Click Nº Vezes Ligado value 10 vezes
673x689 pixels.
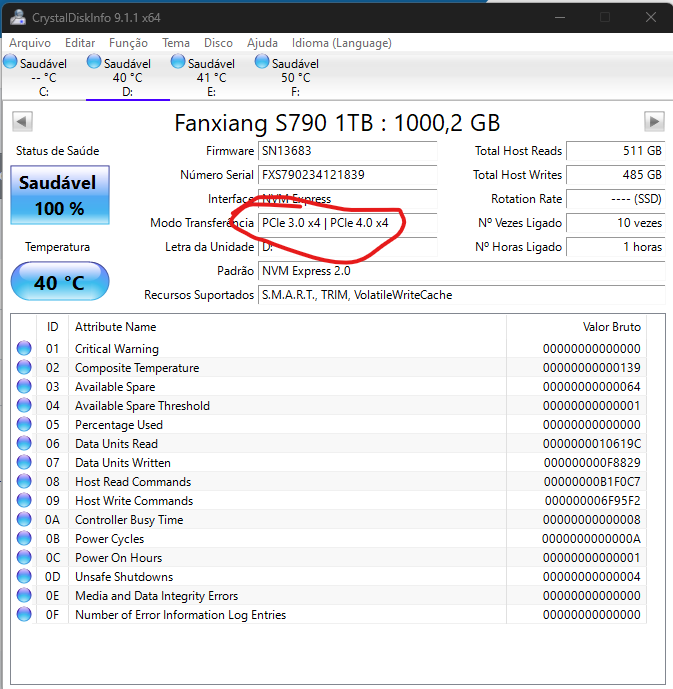tap(616, 223)
